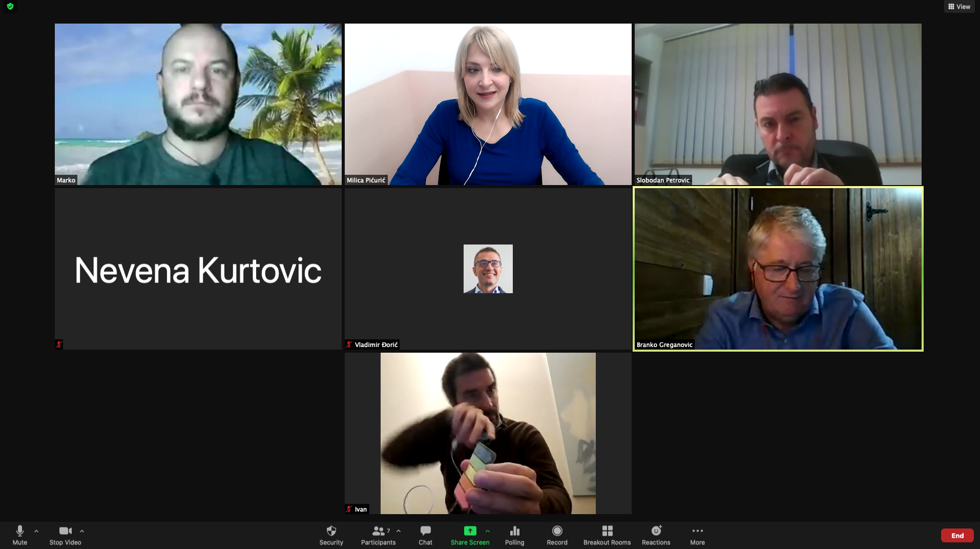Image resolution: width=980 pixels, height=549 pixels.
Task: Click muted mic icon beside Ivan
Action: (x=349, y=509)
